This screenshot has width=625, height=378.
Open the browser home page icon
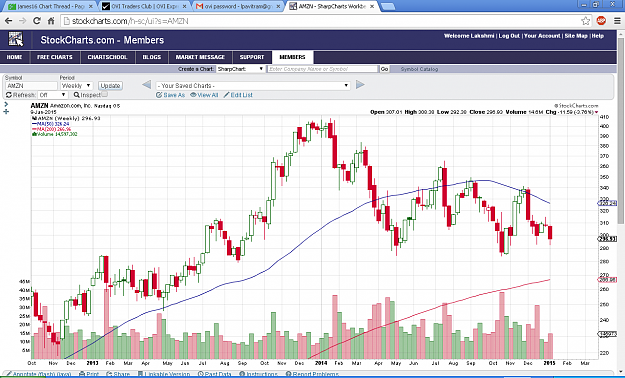coord(51,21)
